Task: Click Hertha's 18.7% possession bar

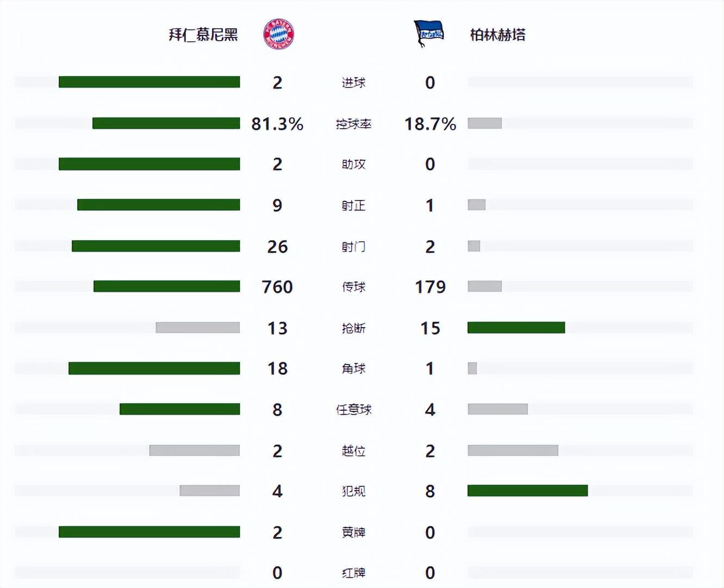Action: tap(484, 123)
